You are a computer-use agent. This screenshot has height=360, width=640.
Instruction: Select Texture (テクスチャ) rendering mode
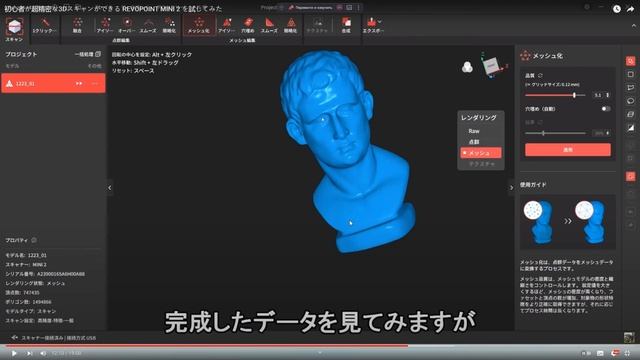482,164
